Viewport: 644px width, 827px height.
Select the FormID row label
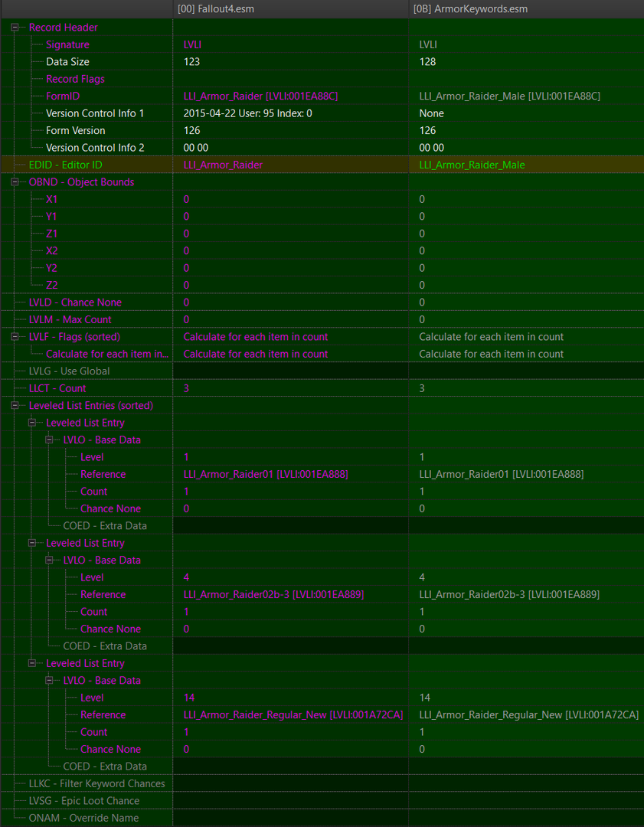click(x=63, y=96)
